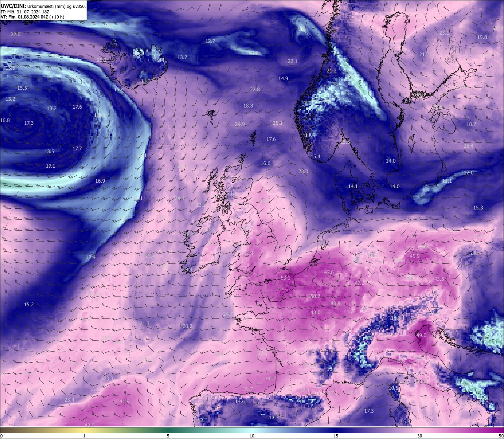Click the title 'UWC/DINI: Úrkomumætti (mm) og uv850.'

43,6
